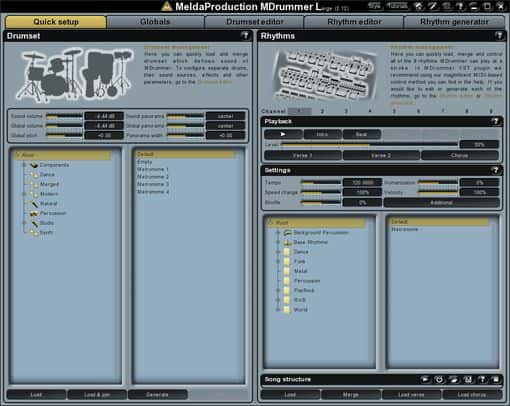Open the Rhythm generator tab
510x406 pixels.
pyautogui.click(x=454, y=22)
